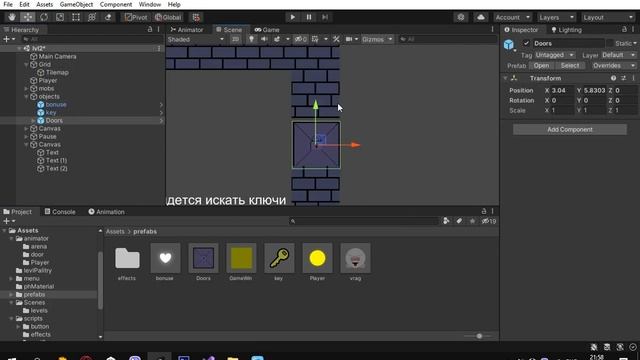Toggle the Static checkbox in Inspector
Viewport: 640px width, 360px height.
click(x=610, y=43)
